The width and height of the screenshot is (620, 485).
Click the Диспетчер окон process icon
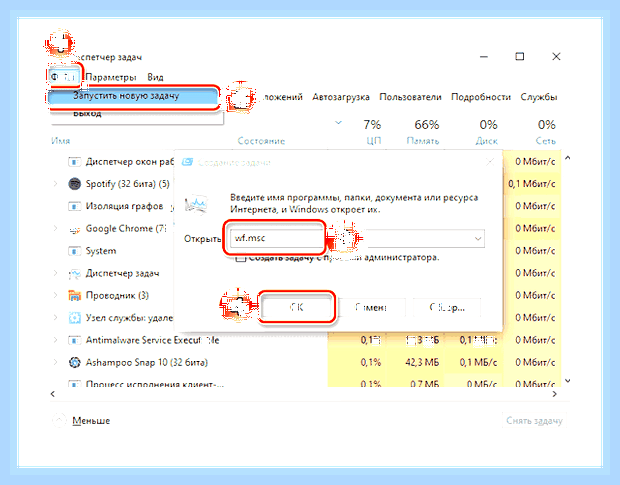tap(74, 162)
